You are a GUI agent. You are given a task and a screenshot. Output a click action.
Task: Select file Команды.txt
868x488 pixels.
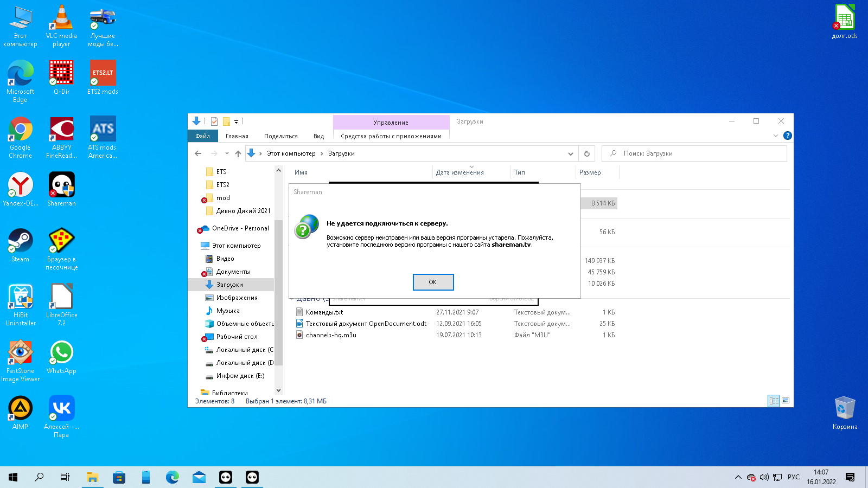click(x=324, y=312)
